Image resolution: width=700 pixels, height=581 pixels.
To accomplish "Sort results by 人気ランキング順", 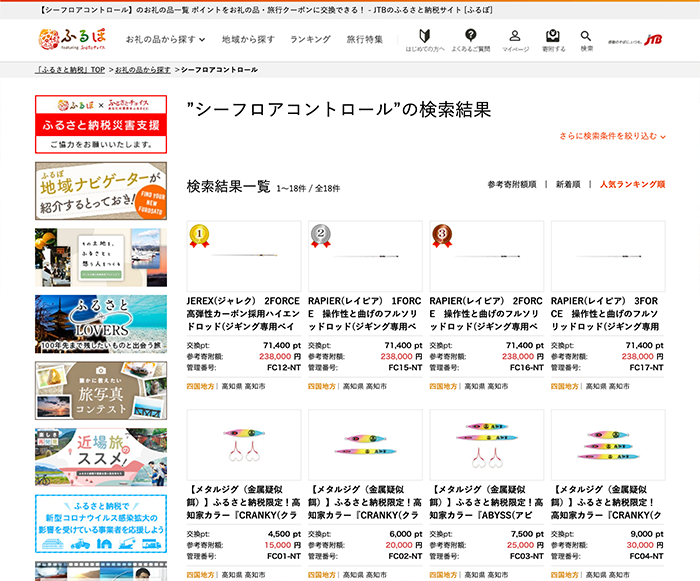I will 632,184.
